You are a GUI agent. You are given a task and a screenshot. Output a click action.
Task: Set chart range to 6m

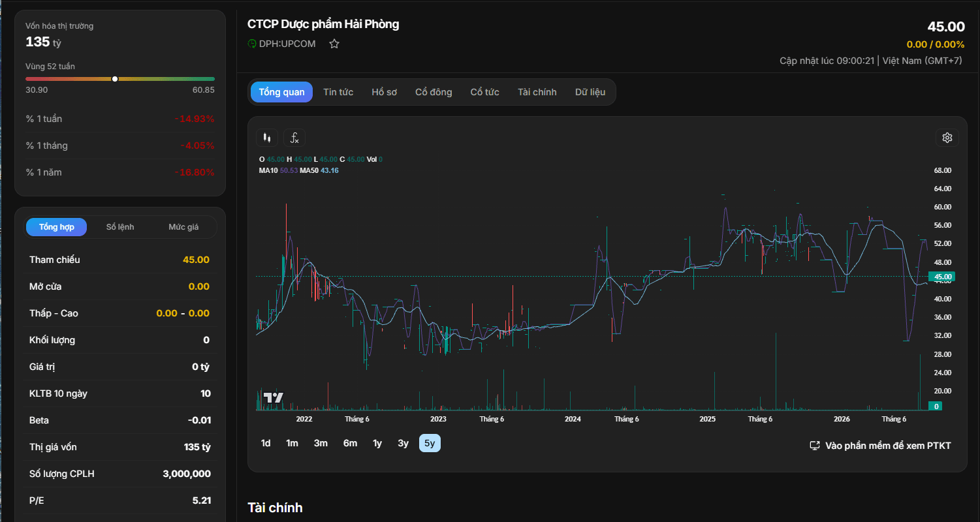tap(350, 443)
